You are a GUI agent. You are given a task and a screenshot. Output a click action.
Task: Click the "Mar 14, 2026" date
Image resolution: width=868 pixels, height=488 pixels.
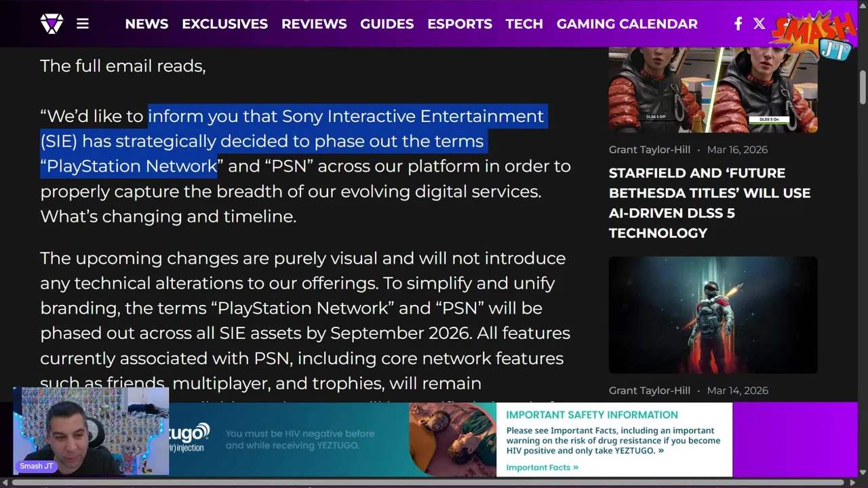(737, 390)
